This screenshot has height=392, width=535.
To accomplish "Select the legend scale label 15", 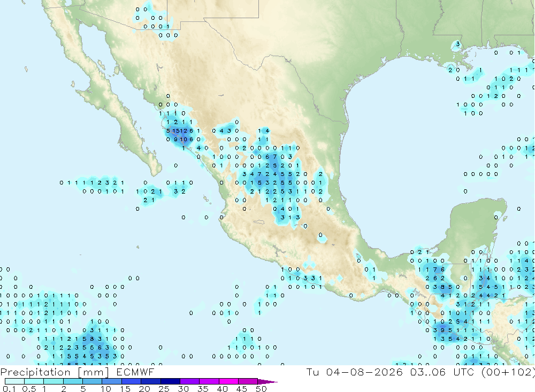I will pos(125,389).
